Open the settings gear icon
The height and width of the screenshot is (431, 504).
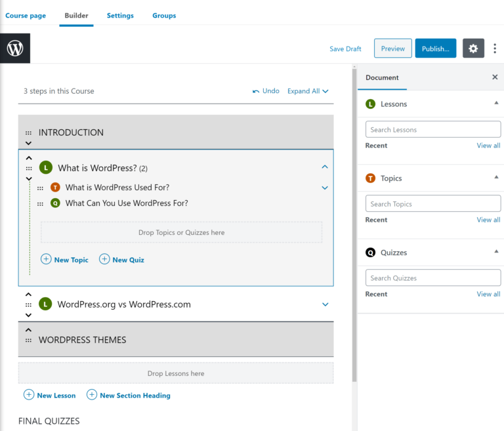coord(473,49)
